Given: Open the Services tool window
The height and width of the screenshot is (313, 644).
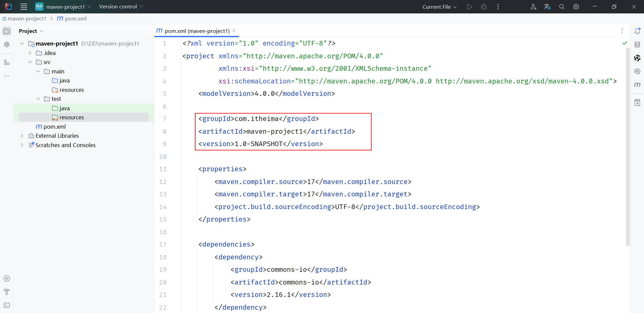Looking at the screenshot, I should [7, 278].
